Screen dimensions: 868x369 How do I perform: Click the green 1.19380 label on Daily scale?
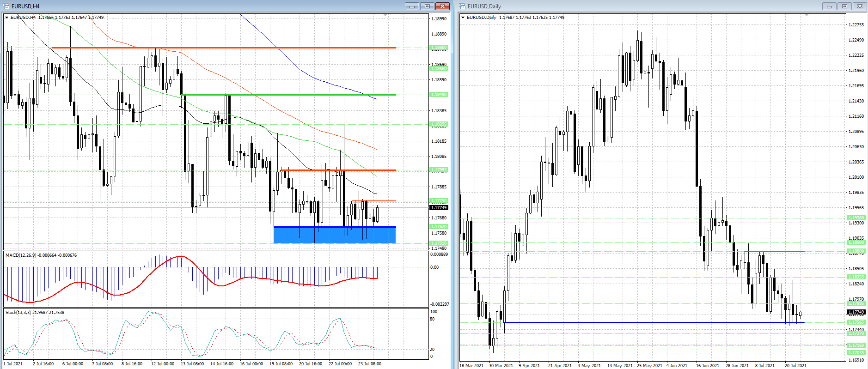[x=856, y=218]
